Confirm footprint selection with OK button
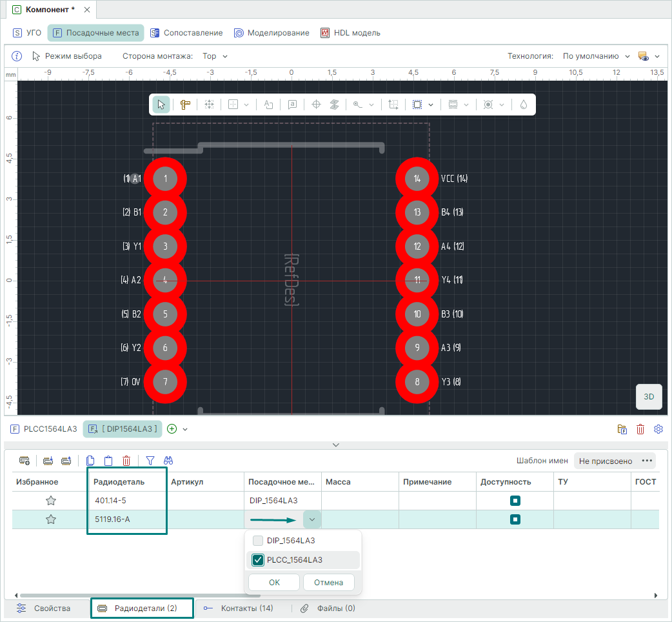Image resolution: width=672 pixels, height=622 pixels. click(x=274, y=583)
